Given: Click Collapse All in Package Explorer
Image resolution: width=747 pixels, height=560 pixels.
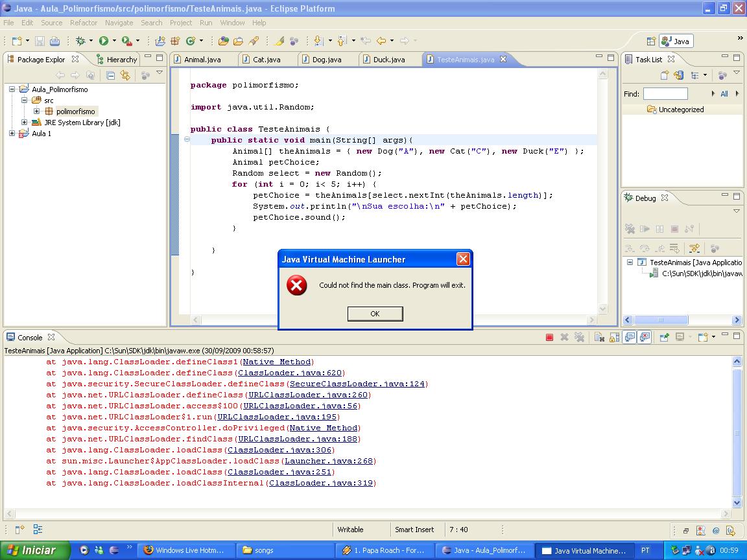Looking at the screenshot, I should click(110, 75).
